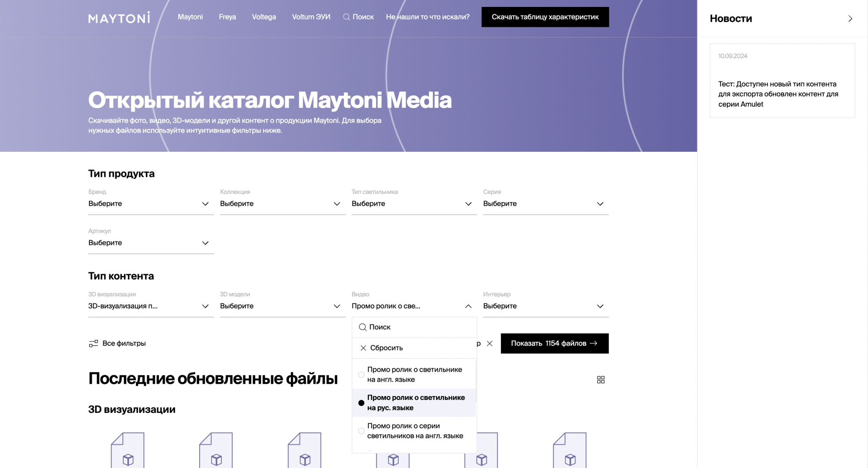Click the Новости heading
Screen dimensions: 868x468
pos(731,19)
